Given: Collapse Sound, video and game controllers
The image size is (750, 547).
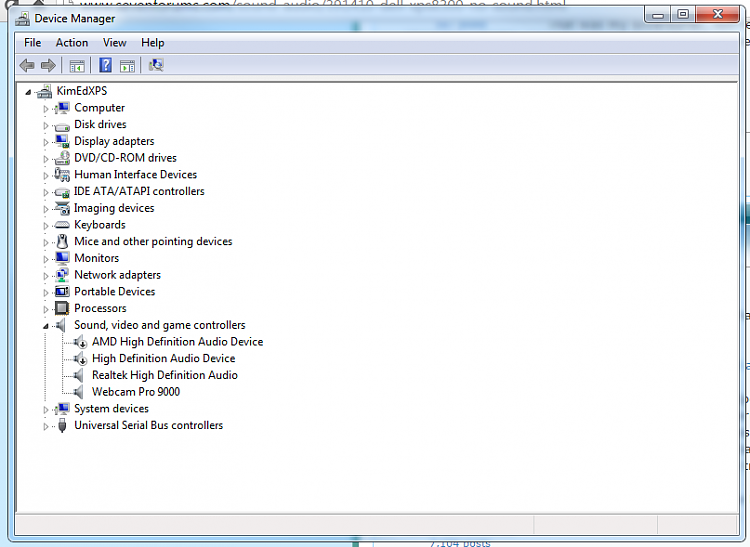Looking at the screenshot, I should coord(46,326).
